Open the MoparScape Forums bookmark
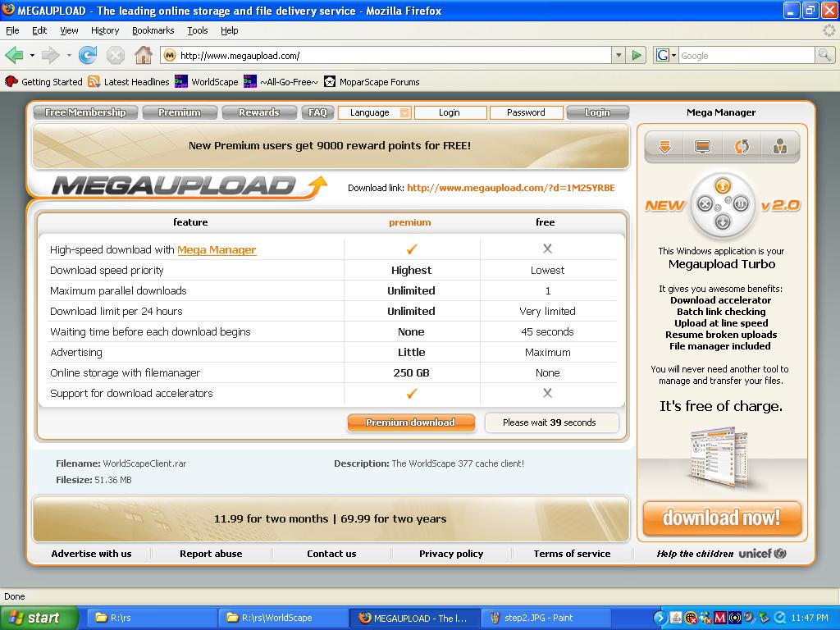Screen dimensions: 840x630 point(372,81)
